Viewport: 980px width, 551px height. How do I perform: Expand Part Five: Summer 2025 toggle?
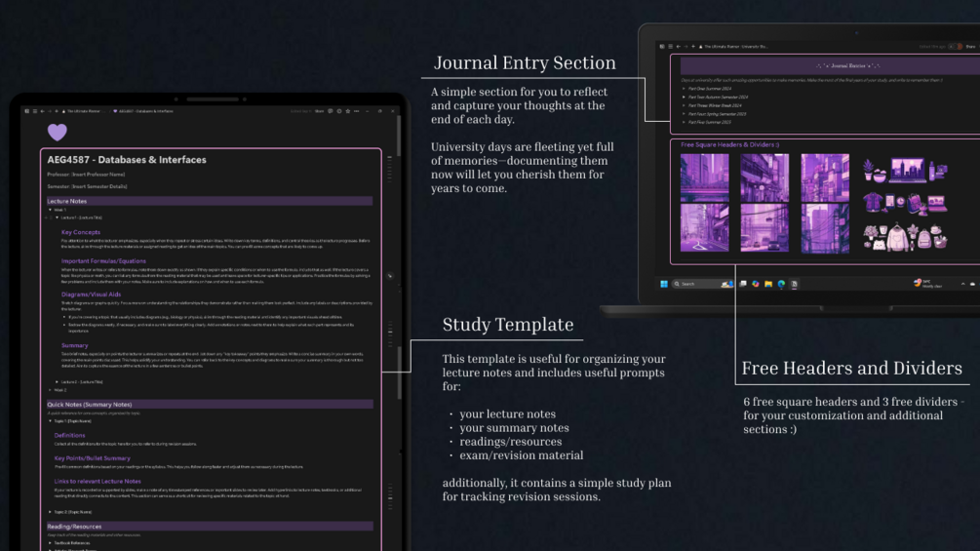pos(684,123)
